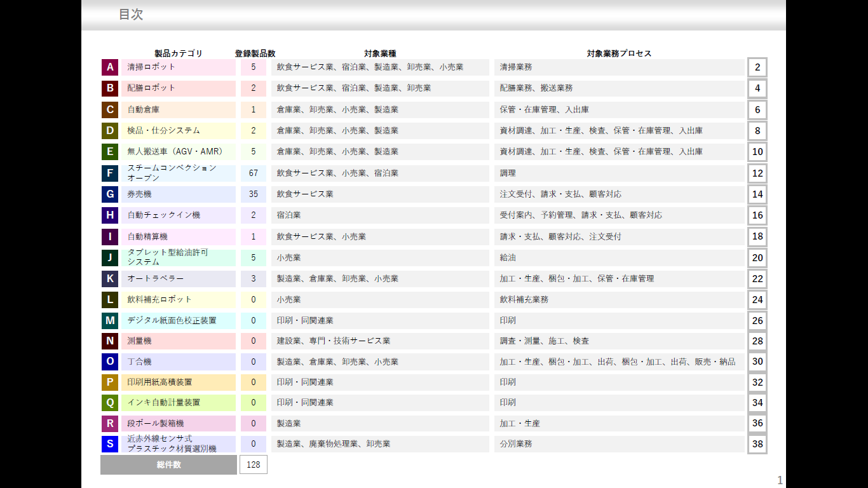Open the 配膳ロボット category

179,88
